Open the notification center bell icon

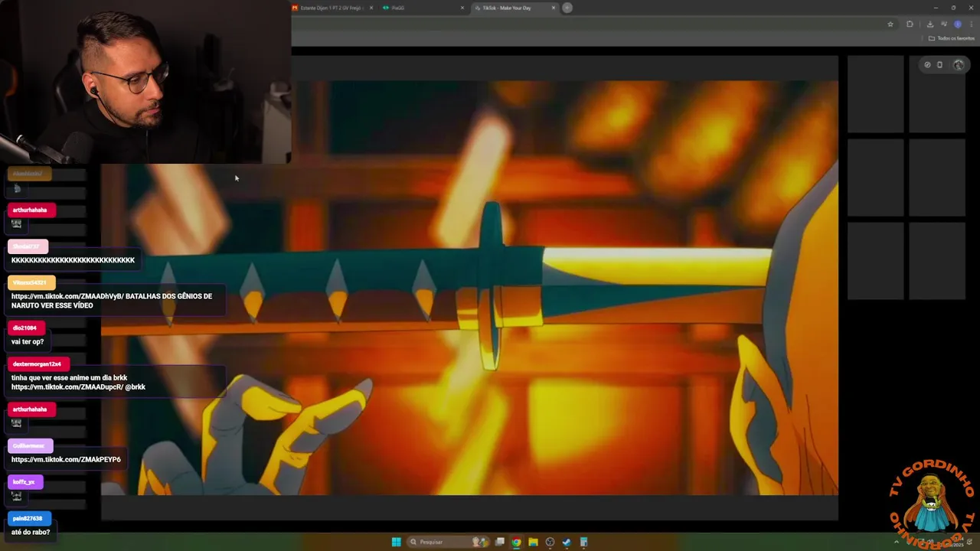click(x=970, y=542)
